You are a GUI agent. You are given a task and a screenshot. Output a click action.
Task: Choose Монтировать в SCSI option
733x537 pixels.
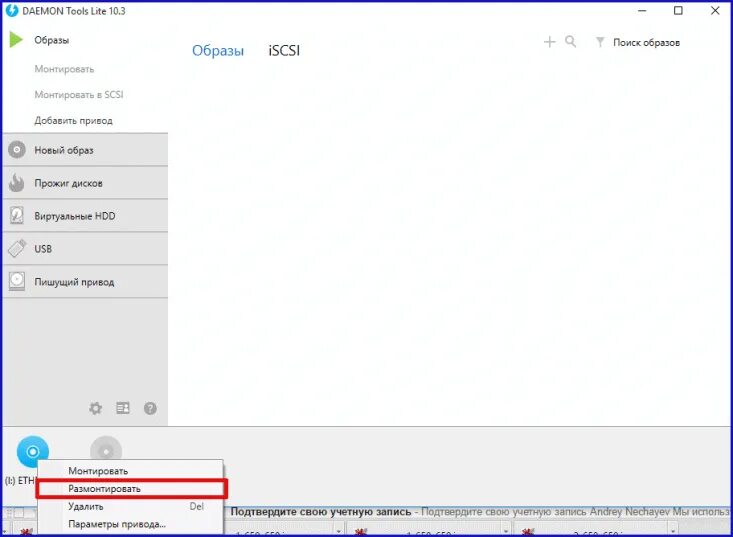point(79,95)
